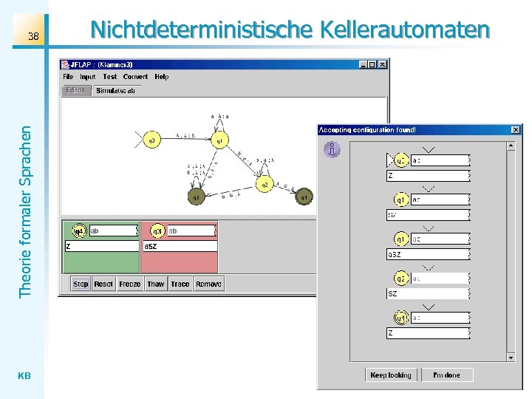Screen dimensions: 532x399
Task: Click the stack field Z in green configuration
Action: [x=102, y=246]
